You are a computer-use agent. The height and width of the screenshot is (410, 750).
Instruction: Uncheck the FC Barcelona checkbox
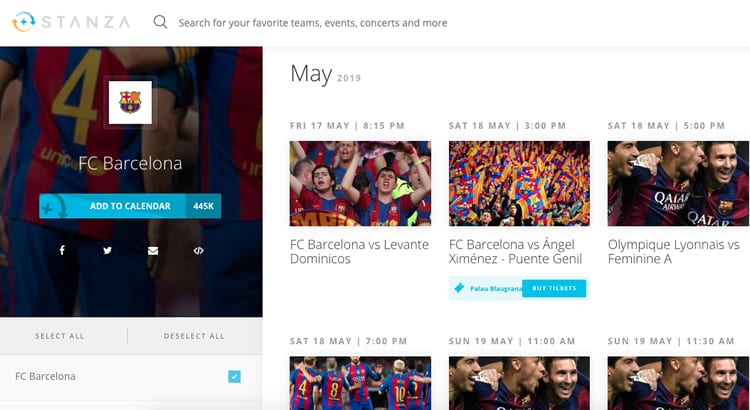pyautogui.click(x=234, y=377)
